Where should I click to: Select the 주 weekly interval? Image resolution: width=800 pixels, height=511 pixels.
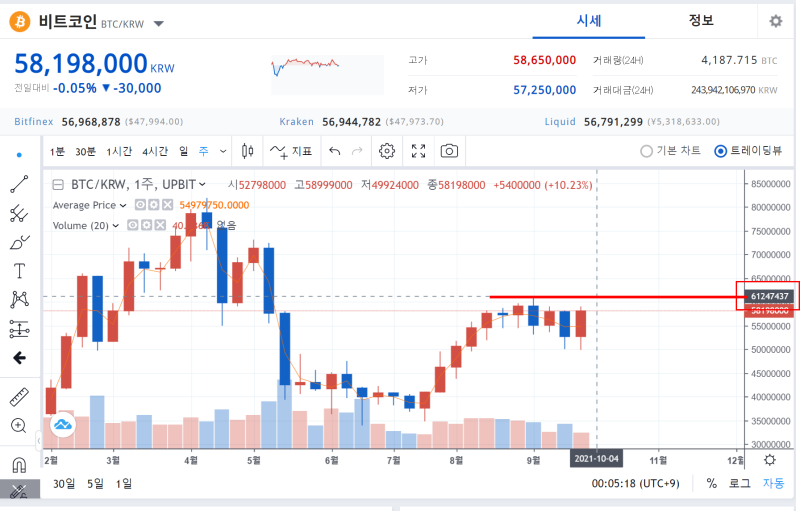204,151
